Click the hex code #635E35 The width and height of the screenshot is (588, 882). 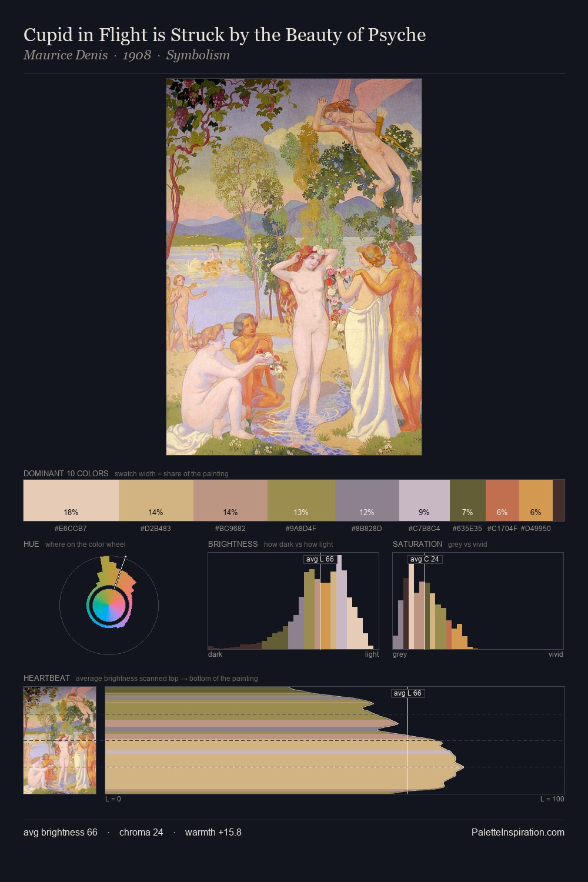[x=467, y=529]
